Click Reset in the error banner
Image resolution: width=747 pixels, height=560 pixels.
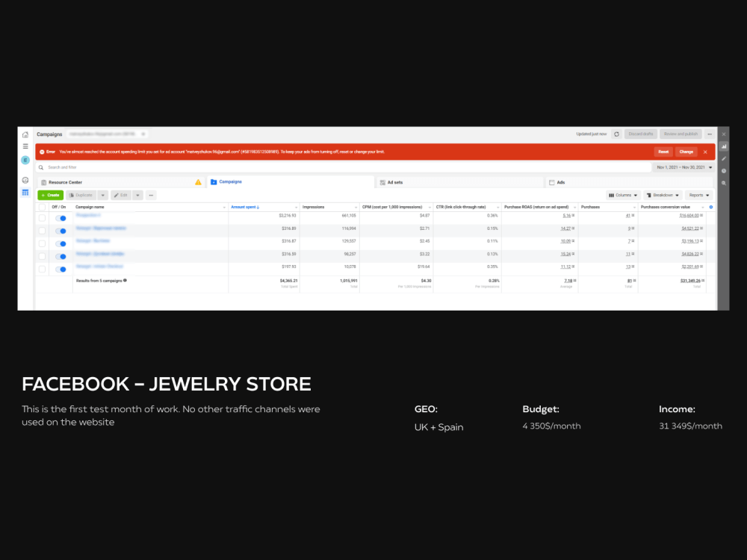(x=663, y=152)
